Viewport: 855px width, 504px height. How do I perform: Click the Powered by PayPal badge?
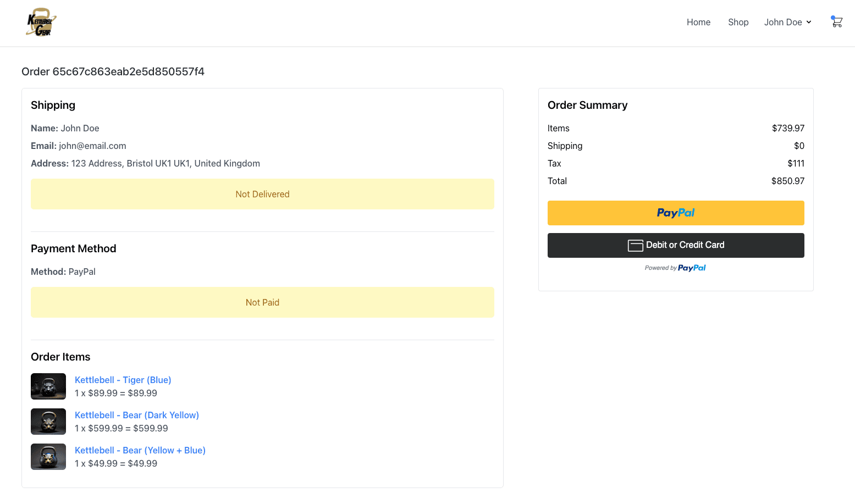(x=675, y=268)
